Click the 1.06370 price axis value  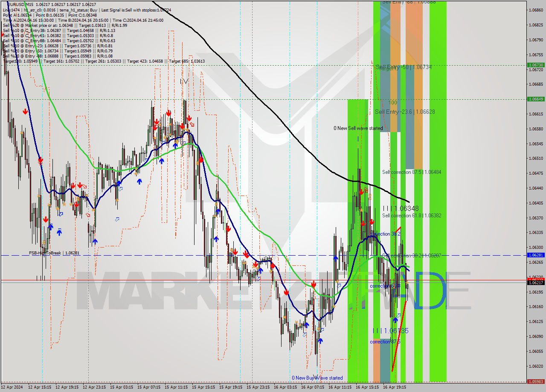pyautogui.click(x=536, y=218)
